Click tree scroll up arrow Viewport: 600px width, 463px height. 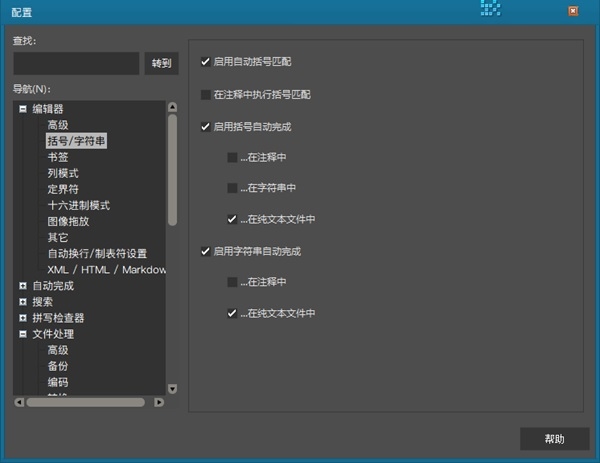tap(173, 107)
